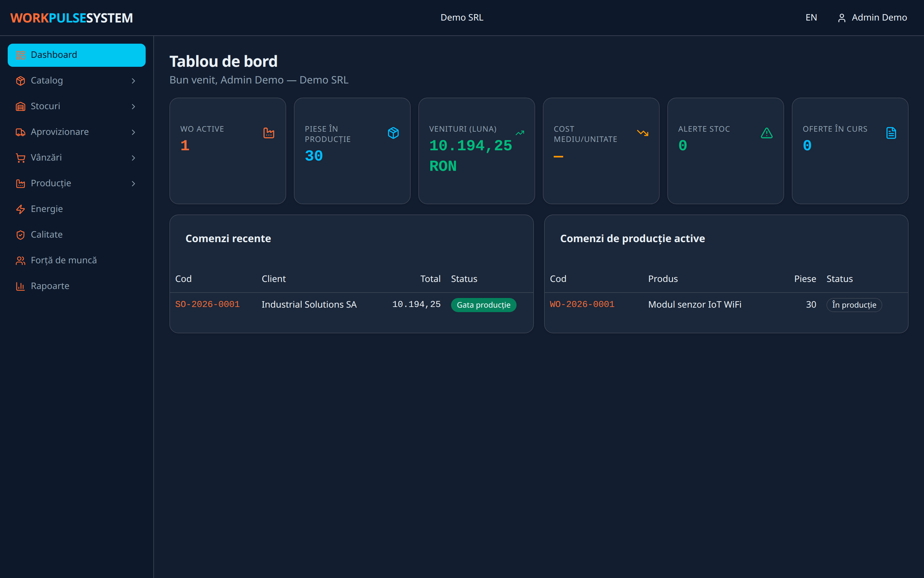Screen dimensions: 924x578
Task: Click the Vânzări shopping cart icon
Action: (x=21, y=157)
